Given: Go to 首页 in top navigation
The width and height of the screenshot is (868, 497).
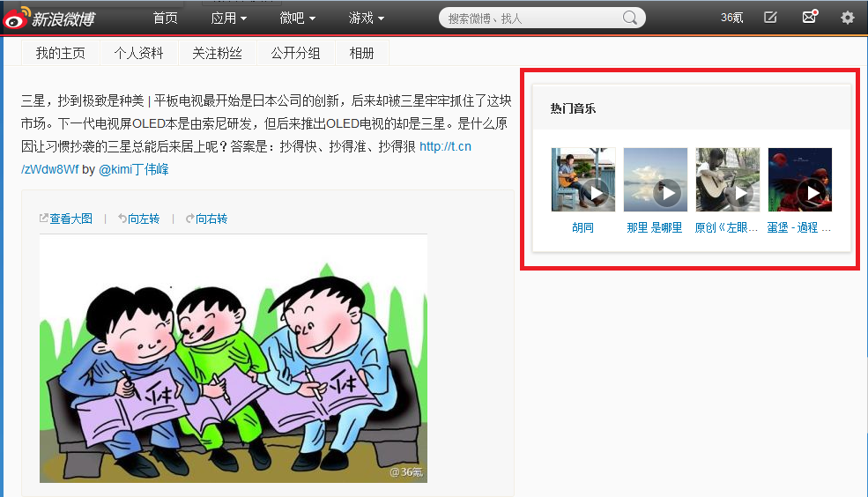Looking at the screenshot, I should [165, 19].
